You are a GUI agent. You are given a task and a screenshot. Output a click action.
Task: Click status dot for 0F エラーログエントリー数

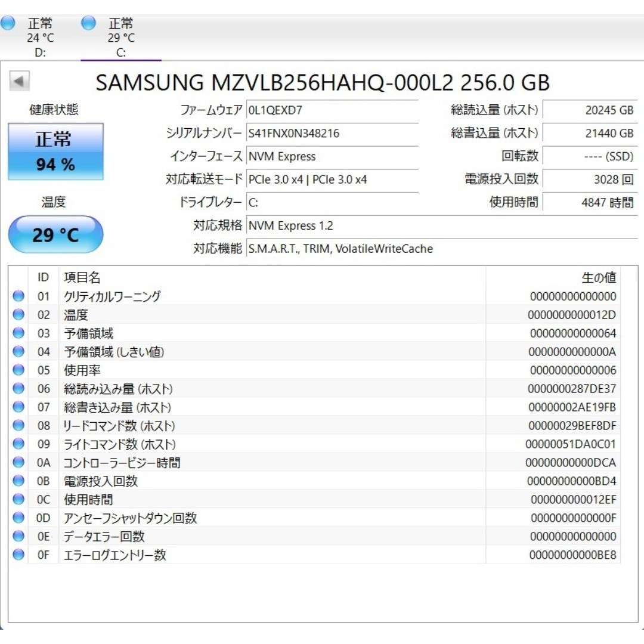[x=18, y=555]
